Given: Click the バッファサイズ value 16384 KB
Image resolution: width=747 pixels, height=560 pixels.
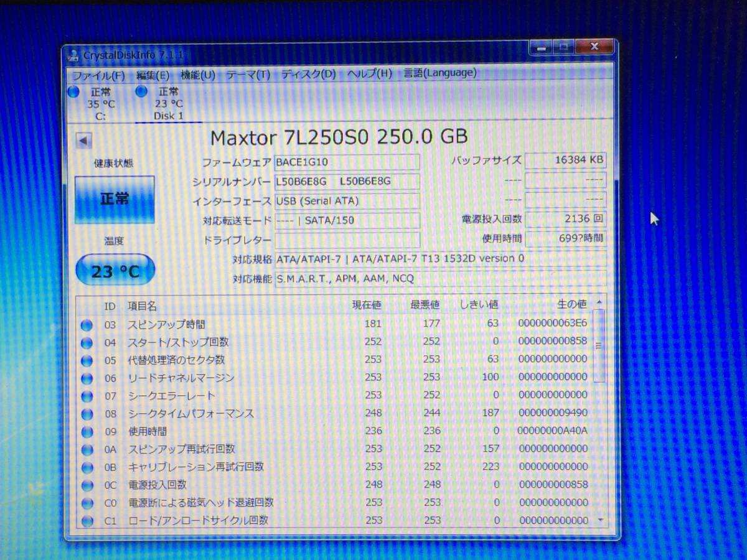Looking at the screenshot, I should [x=565, y=160].
